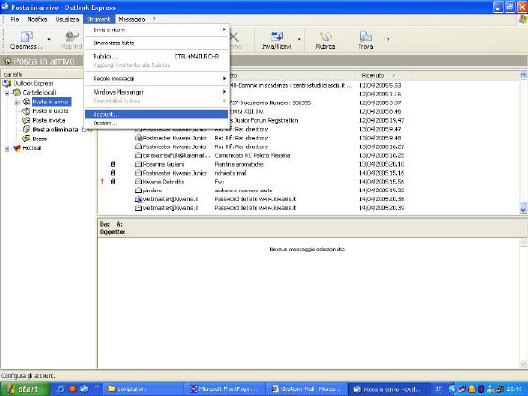The image size is (528, 396).
Task: Click the Bozze folder icon
Action: click(26, 139)
